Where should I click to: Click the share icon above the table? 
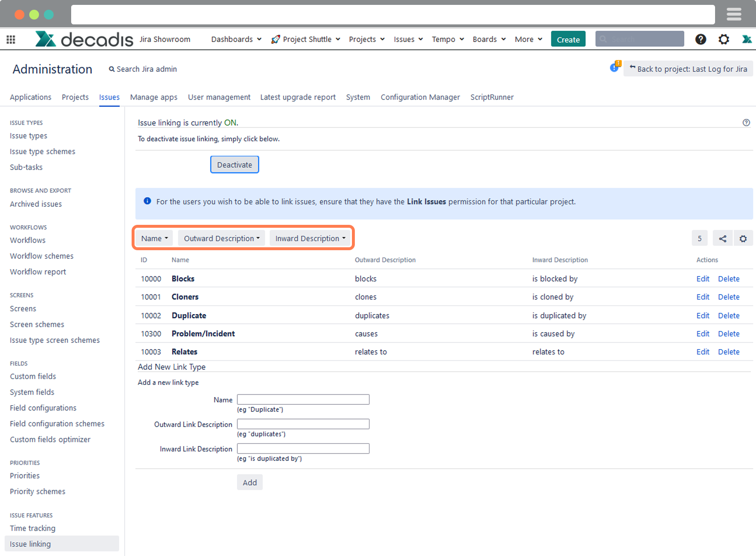(722, 238)
